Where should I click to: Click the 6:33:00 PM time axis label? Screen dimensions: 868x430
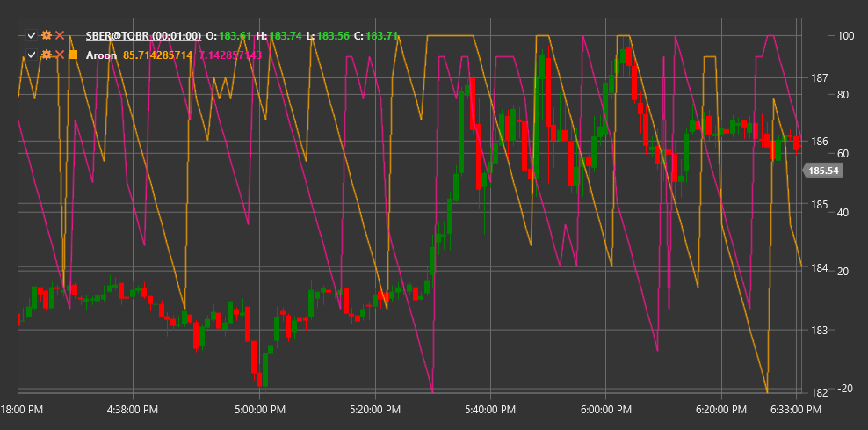tap(795, 410)
